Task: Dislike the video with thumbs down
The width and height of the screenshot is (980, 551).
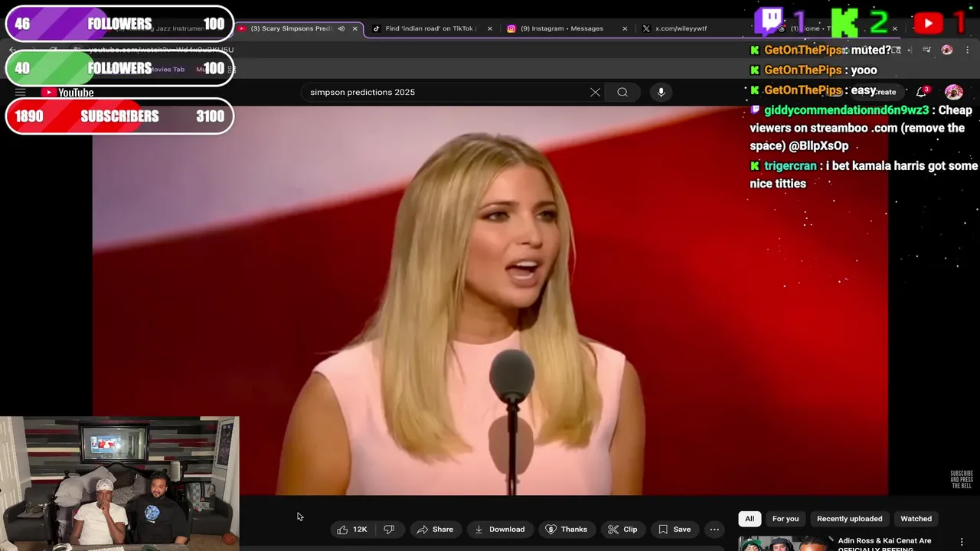Action: click(390, 530)
